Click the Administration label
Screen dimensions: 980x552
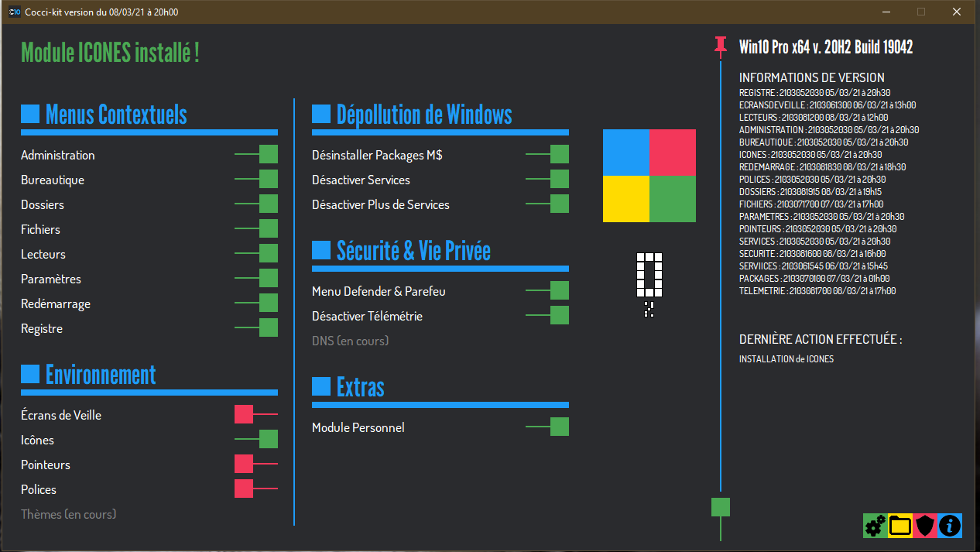coord(58,155)
